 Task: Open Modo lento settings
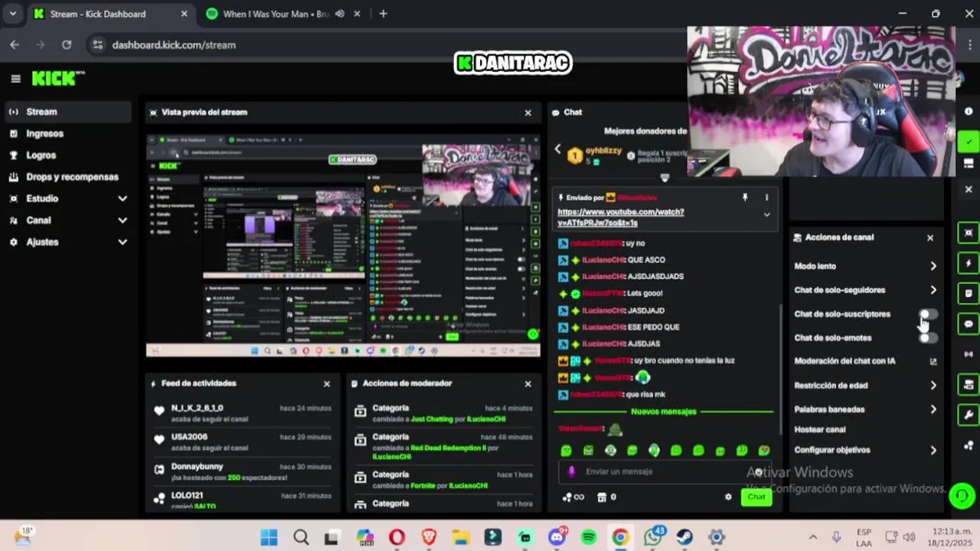point(865,266)
